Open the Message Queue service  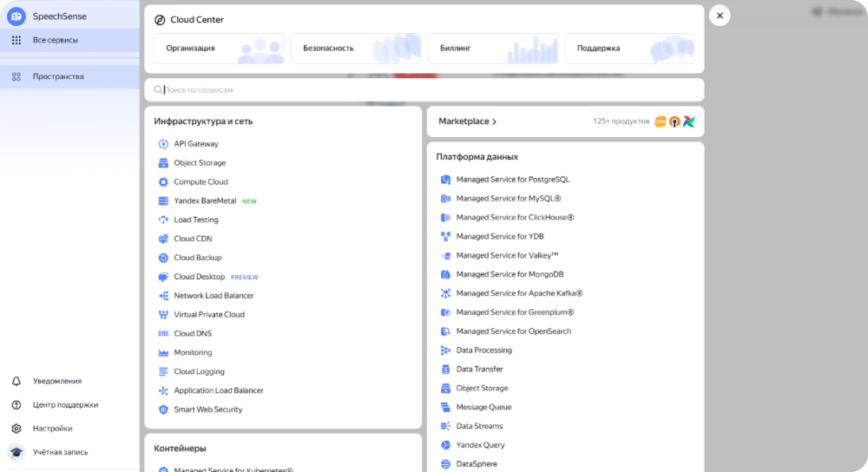[483, 407]
